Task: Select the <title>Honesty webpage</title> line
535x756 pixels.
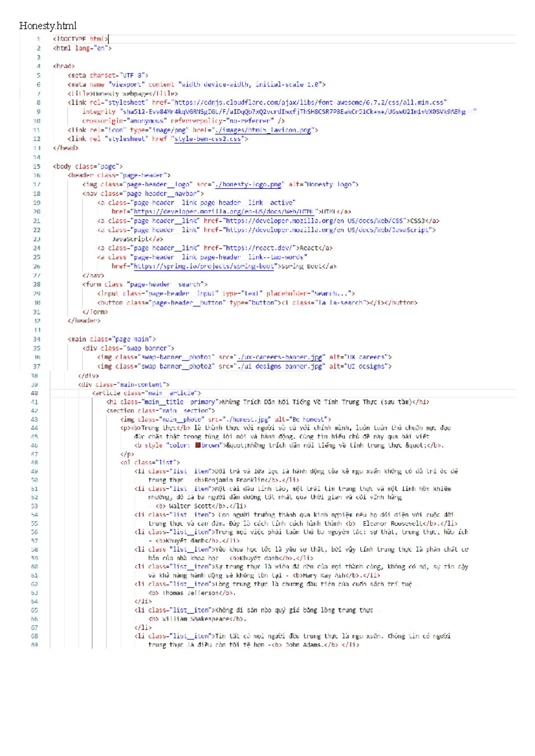Action: tap(123, 94)
